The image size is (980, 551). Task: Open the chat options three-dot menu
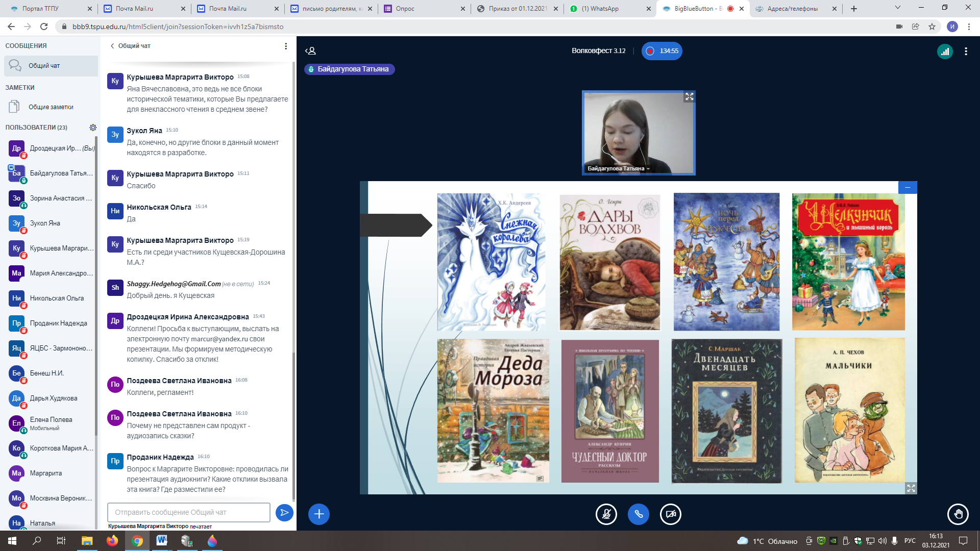286,46
